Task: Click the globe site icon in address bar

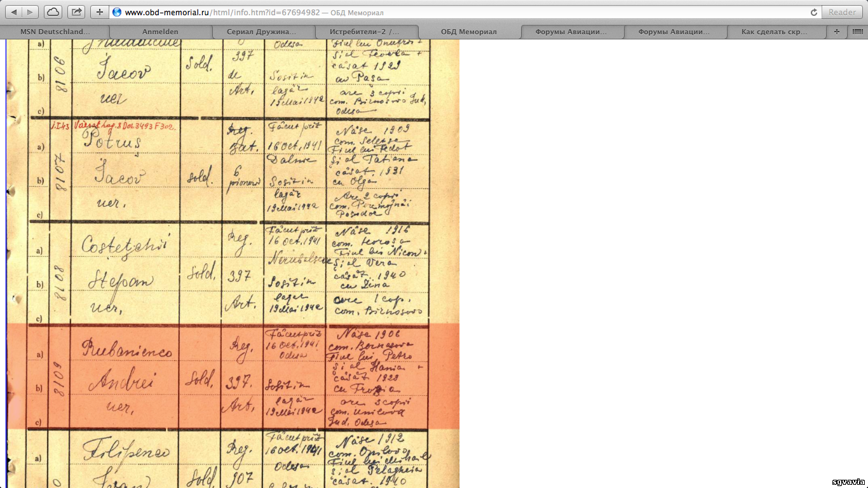Action: point(117,12)
